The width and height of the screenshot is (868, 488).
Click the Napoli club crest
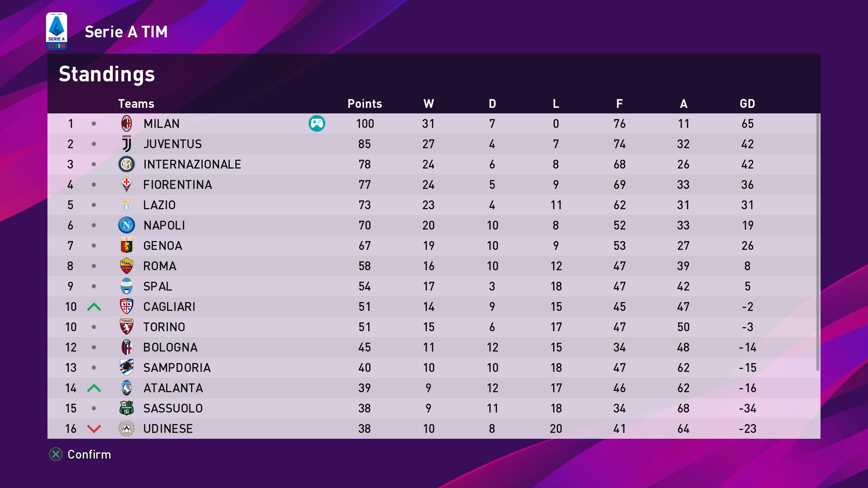pyautogui.click(x=126, y=225)
